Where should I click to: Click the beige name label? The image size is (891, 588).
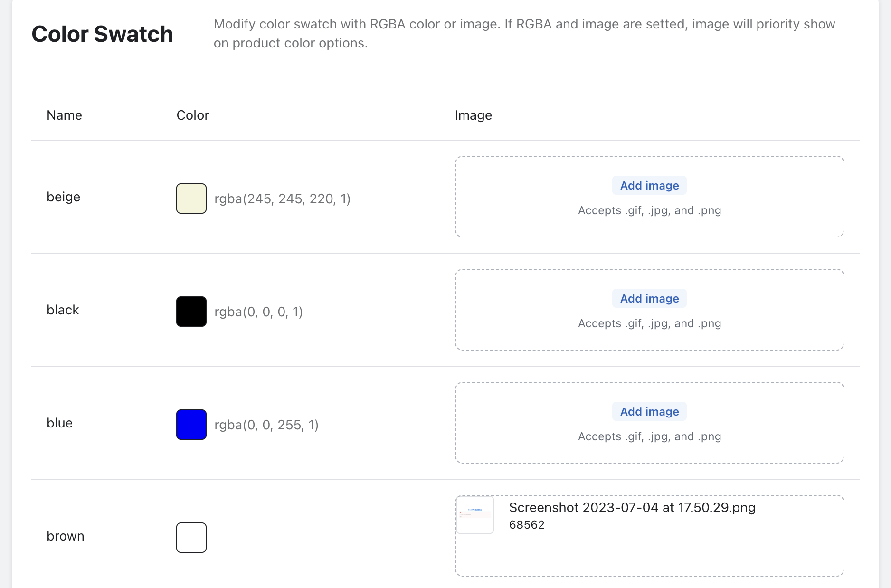[63, 197]
